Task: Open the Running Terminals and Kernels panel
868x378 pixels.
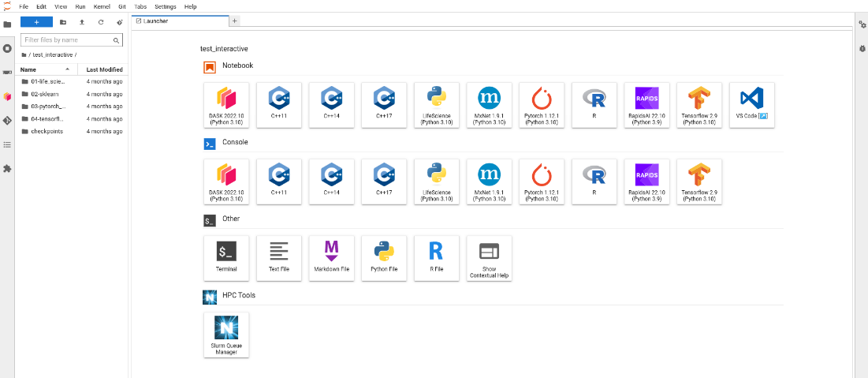Action: pyautogui.click(x=7, y=48)
